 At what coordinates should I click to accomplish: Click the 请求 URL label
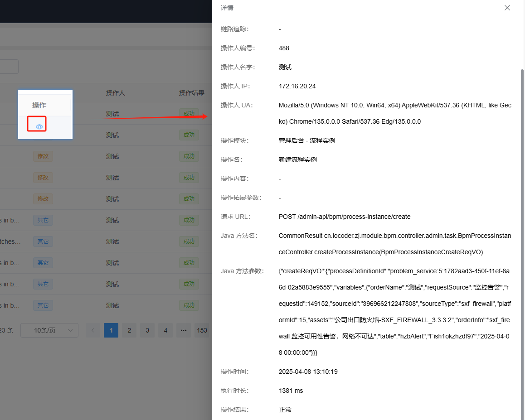point(235,217)
